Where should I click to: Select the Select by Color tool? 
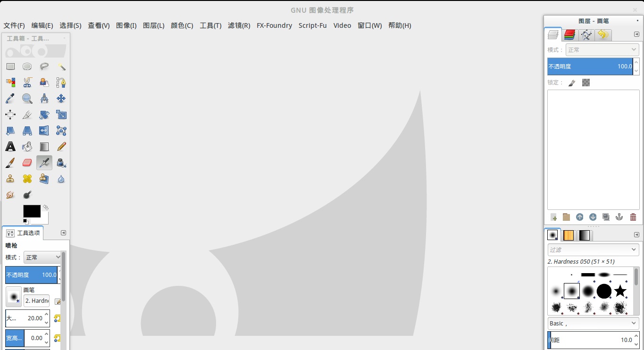[10, 83]
